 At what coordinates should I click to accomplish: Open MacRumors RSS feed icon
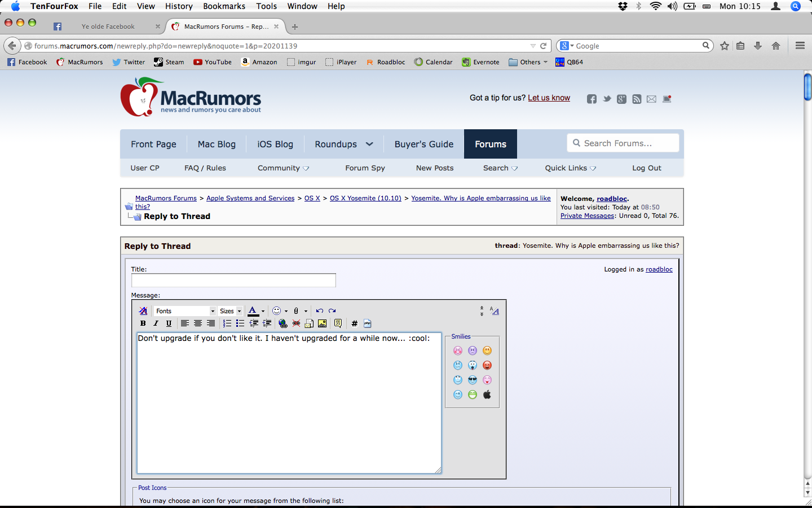tap(637, 99)
